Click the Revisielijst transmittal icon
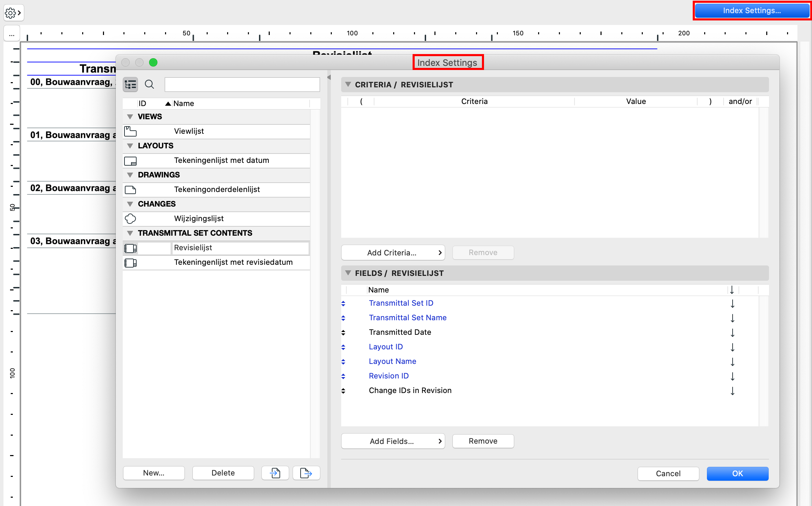The width and height of the screenshot is (812, 506). point(130,248)
